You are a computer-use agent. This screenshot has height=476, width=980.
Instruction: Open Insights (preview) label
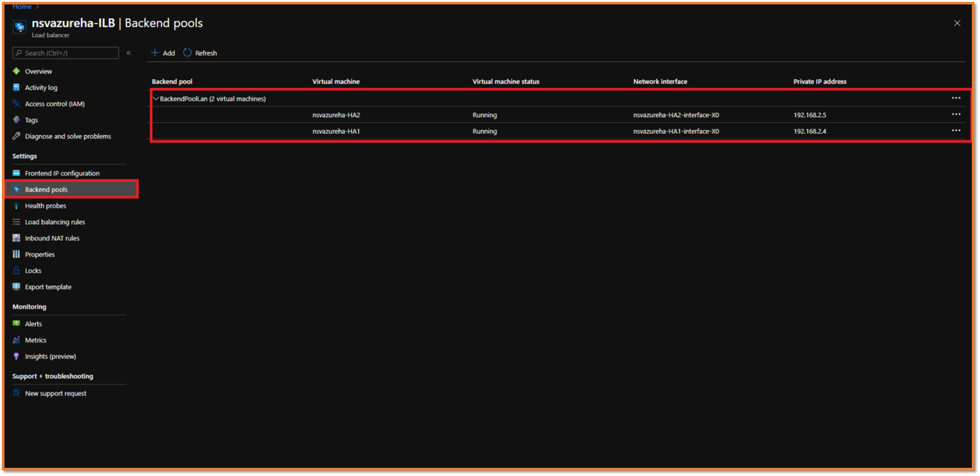(x=51, y=356)
